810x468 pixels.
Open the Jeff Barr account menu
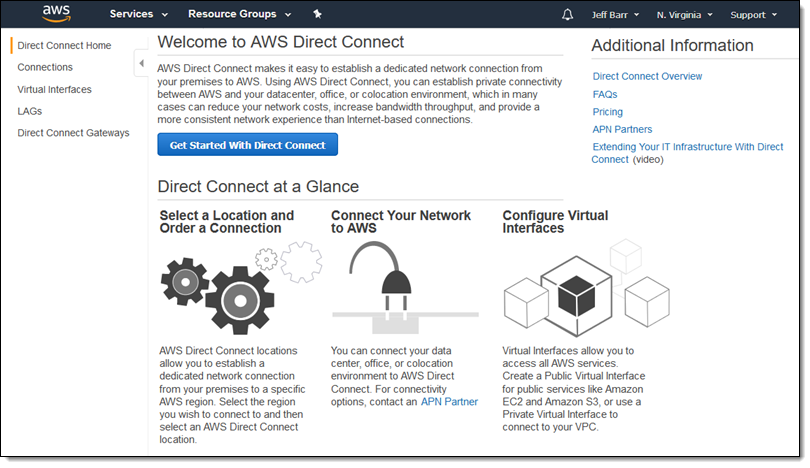(x=617, y=15)
